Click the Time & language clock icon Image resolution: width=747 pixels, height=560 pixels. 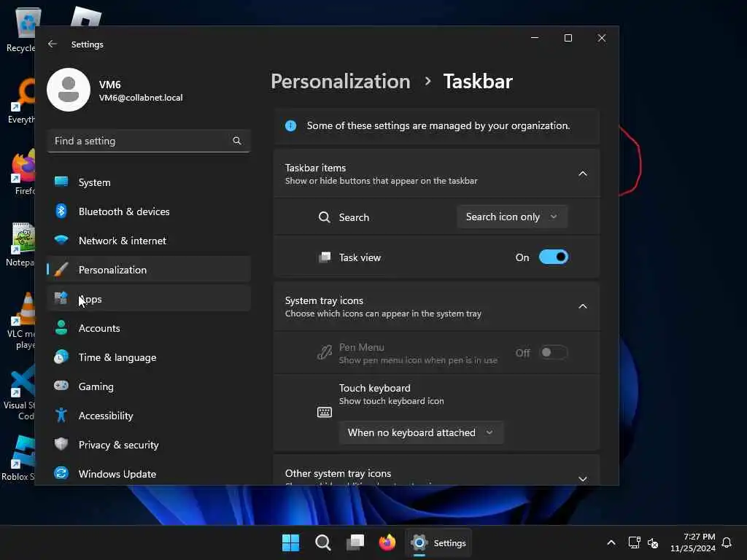pyautogui.click(x=61, y=357)
